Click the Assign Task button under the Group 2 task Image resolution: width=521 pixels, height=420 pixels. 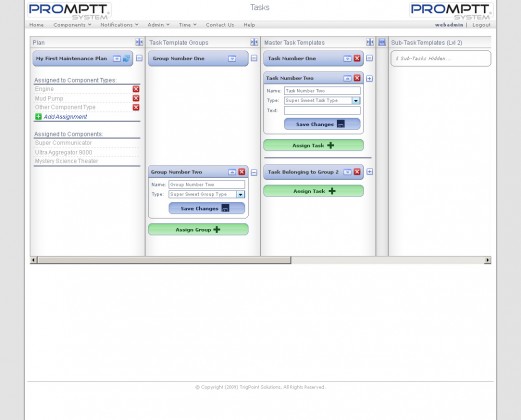(x=313, y=191)
